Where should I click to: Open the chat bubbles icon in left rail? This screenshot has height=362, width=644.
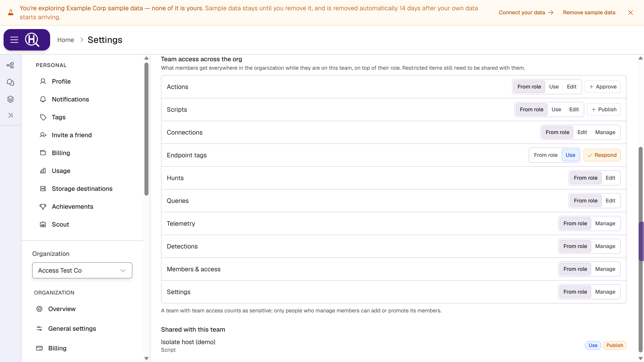10,82
